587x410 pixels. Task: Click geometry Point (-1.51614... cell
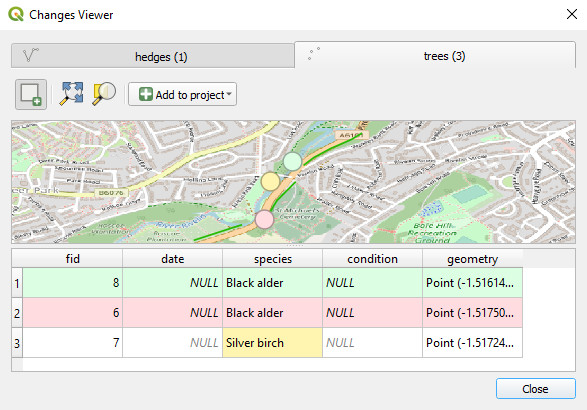pos(472,283)
